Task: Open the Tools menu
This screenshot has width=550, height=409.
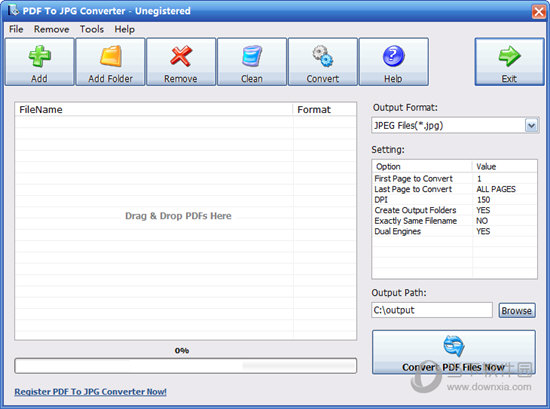Action: coord(92,29)
